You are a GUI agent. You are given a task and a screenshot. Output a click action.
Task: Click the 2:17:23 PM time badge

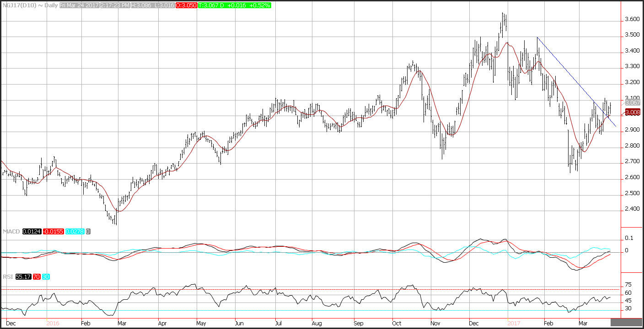[x=113, y=5]
